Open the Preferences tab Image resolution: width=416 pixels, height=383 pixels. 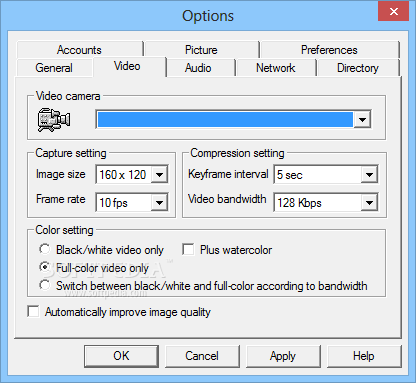(x=329, y=50)
